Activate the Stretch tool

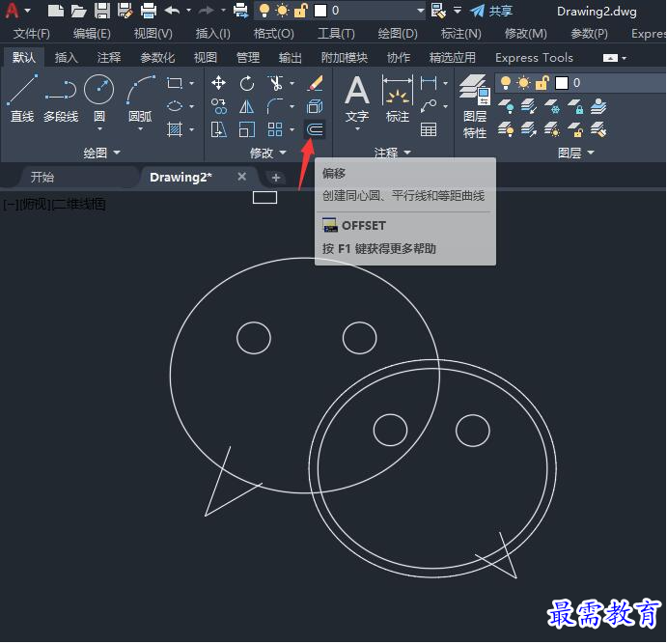click(x=218, y=129)
